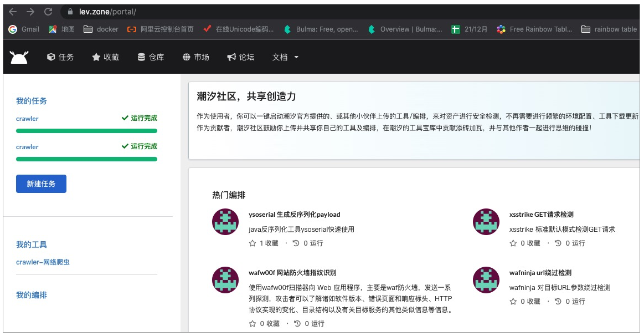Open the 文档 dropdown menu
Viewport: 644px width, 336px height.
coord(285,57)
